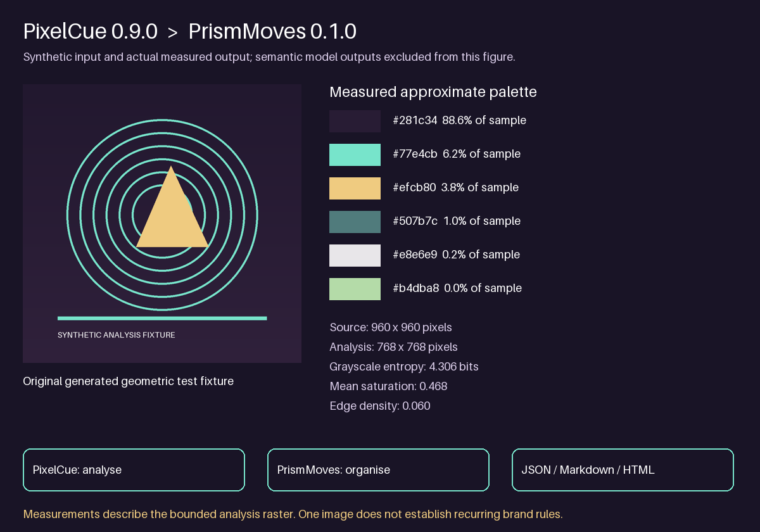Click the '#507b7c 1.0% of sample' label
The width and height of the screenshot is (760, 532).
tap(457, 221)
